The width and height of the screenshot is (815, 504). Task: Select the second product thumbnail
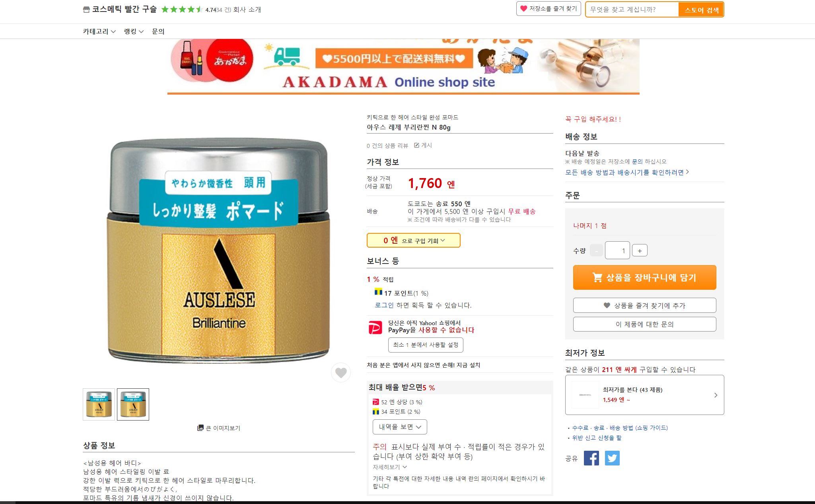pyautogui.click(x=133, y=404)
